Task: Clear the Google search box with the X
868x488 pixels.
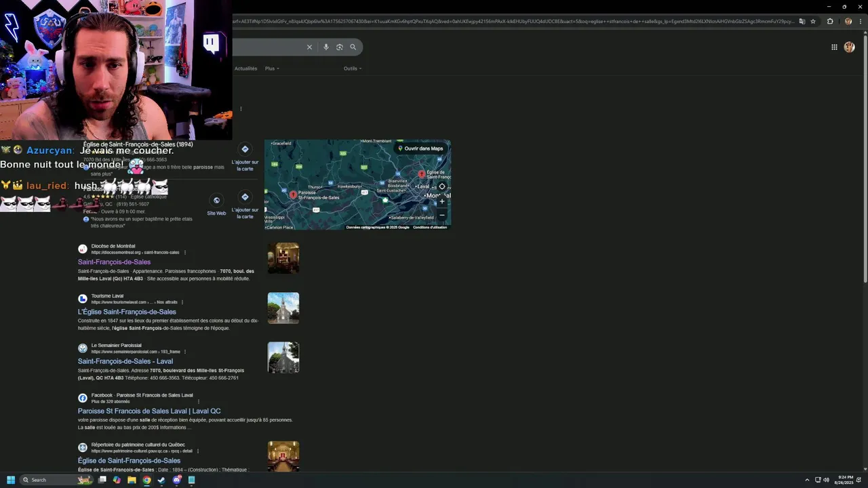Action: (x=309, y=47)
